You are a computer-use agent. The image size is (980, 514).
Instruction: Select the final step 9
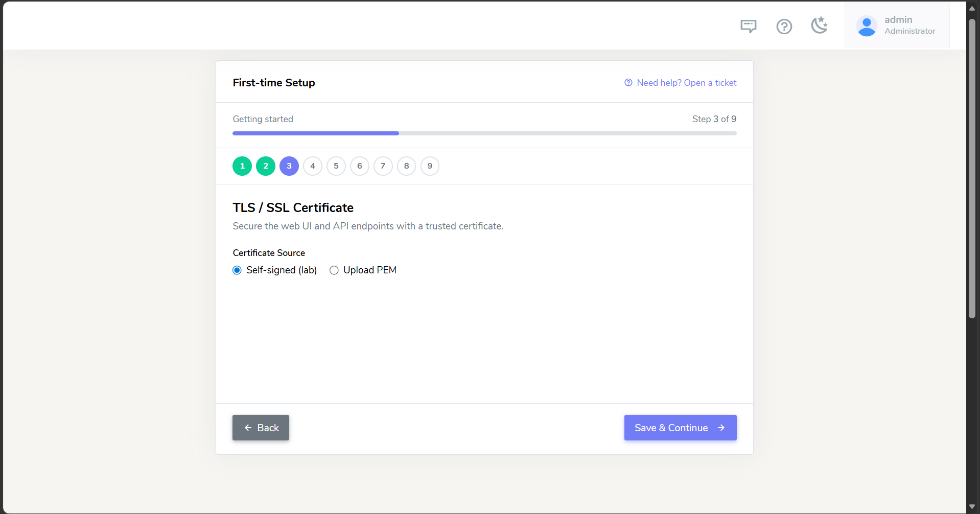click(430, 166)
